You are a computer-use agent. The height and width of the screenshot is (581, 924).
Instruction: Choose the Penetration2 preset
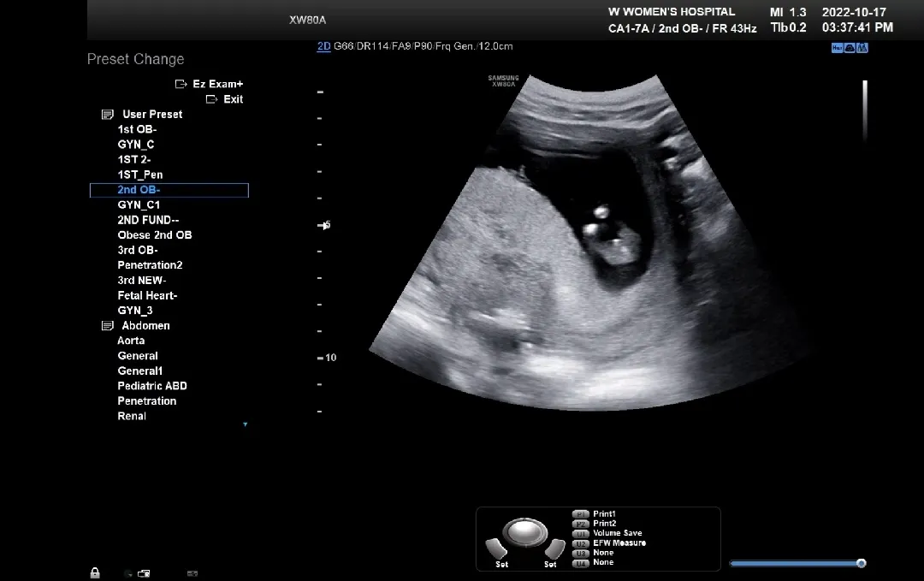pyautogui.click(x=151, y=266)
